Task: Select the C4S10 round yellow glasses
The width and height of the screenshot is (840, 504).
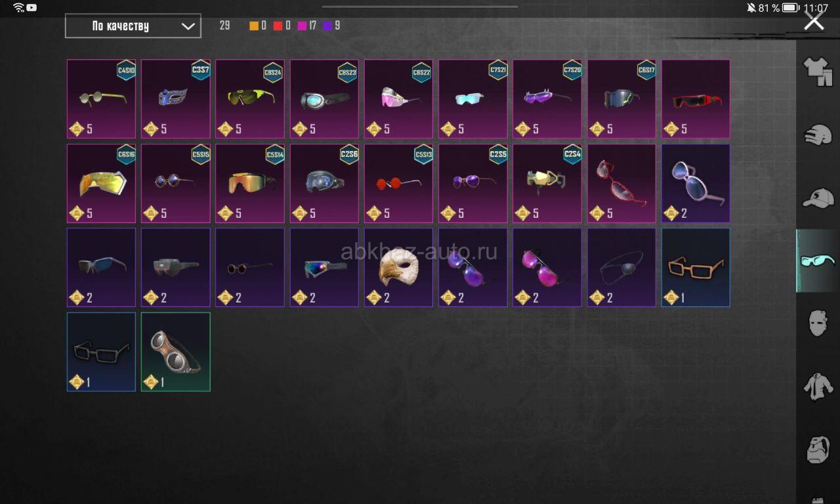Action: pos(101,98)
